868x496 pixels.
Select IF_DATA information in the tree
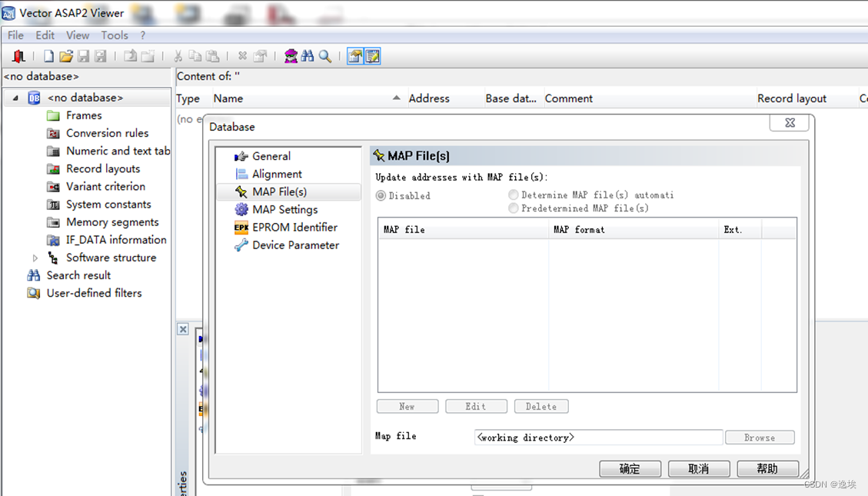(x=116, y=240)
